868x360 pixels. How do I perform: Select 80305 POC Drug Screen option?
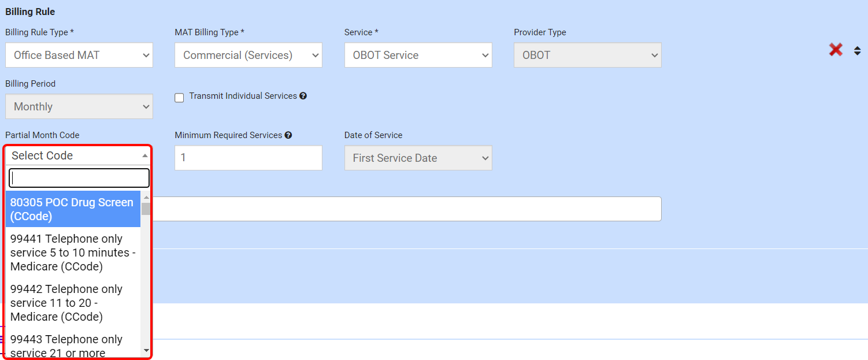pos(72,209)
